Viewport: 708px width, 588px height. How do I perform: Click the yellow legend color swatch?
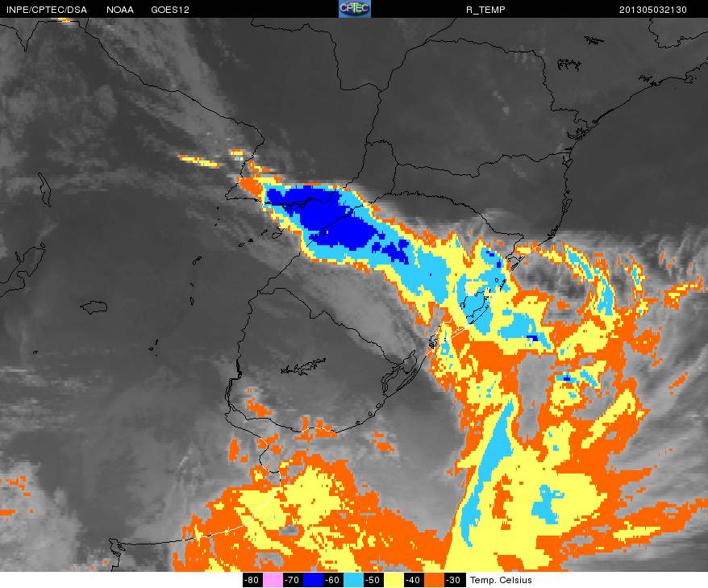(x=393, y=580)
